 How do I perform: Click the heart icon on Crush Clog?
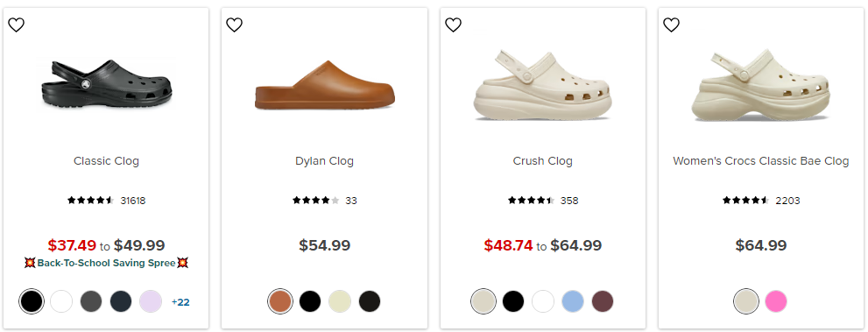point(453,25)
